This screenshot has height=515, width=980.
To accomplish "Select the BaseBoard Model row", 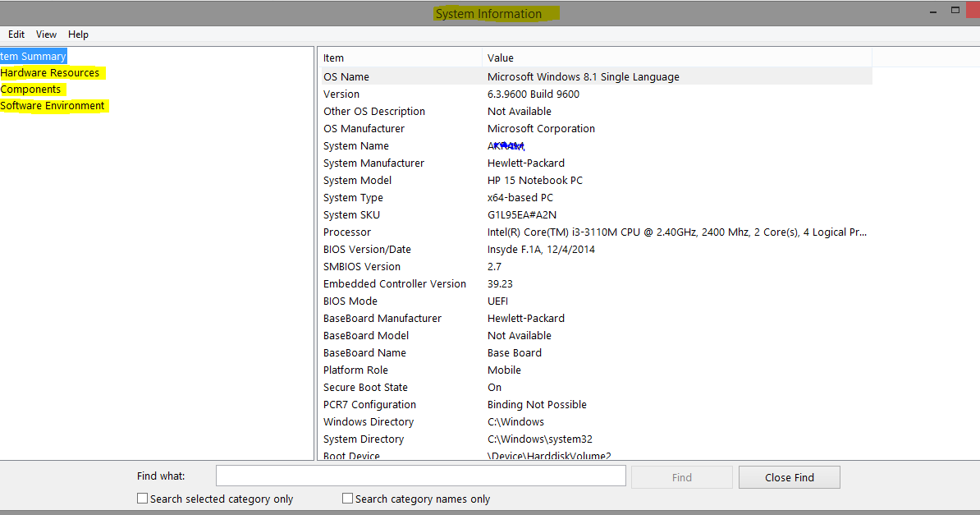I will point(595,335).
